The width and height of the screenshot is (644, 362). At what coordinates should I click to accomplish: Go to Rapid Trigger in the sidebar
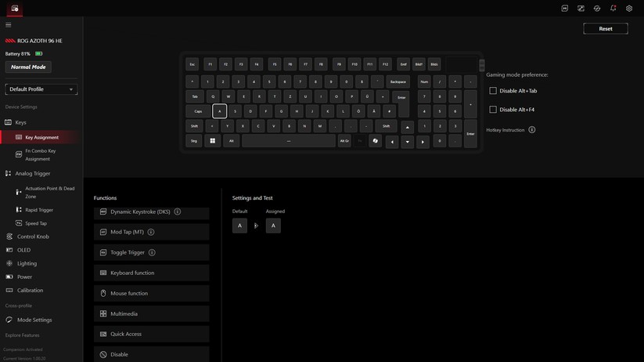pos(38,210)
